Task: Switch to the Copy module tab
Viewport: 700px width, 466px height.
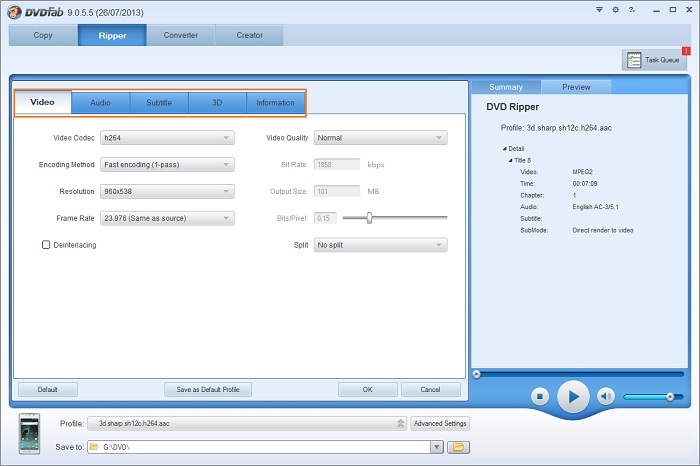Action: pyautogui.click(x=43, y=35)
